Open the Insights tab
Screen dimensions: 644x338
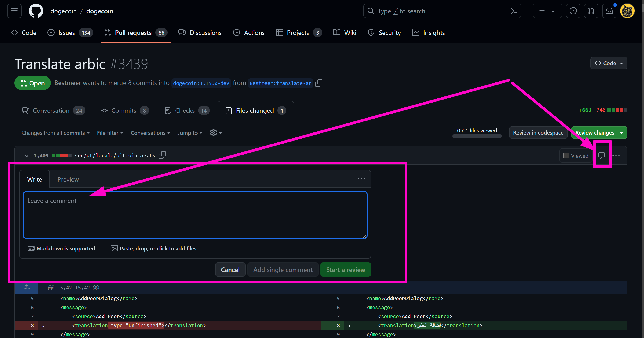click(428, 33)
